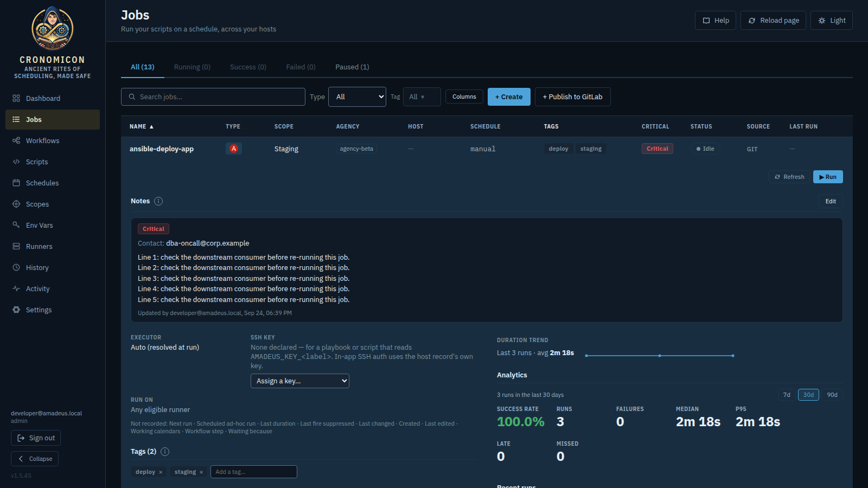Select the 7d analytics range
Screen dimensions: 868x488
[787, 395]
